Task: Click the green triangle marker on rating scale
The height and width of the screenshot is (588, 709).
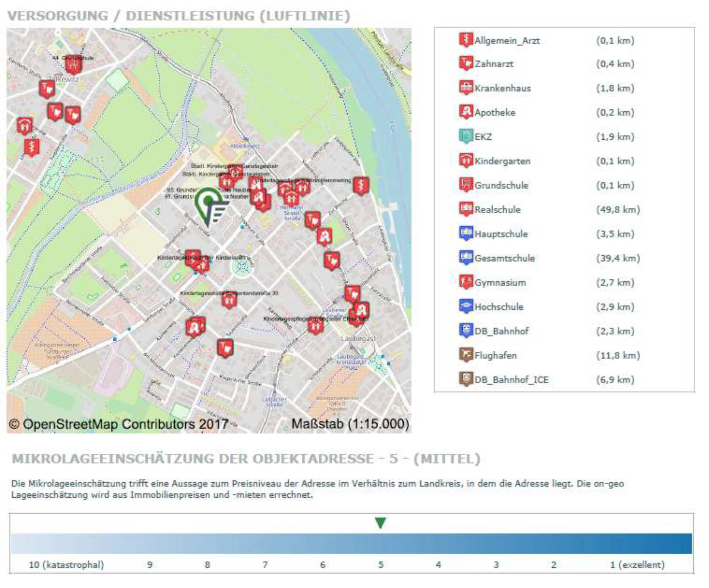Action: (x=380, y=523)
